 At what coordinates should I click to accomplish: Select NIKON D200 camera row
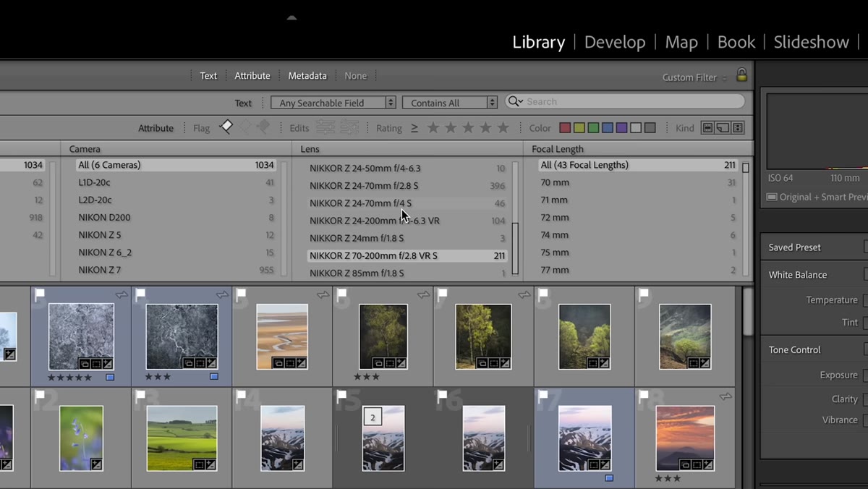coord(176,217)
